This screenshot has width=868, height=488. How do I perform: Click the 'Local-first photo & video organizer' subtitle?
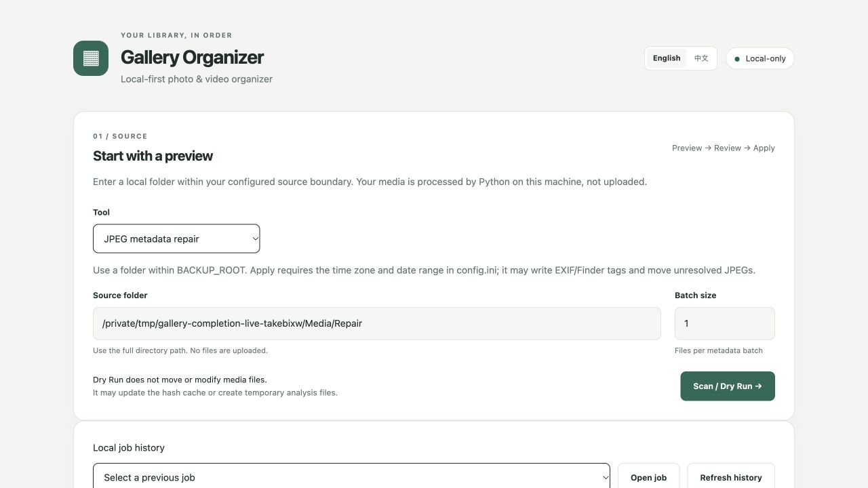point(197,79)
